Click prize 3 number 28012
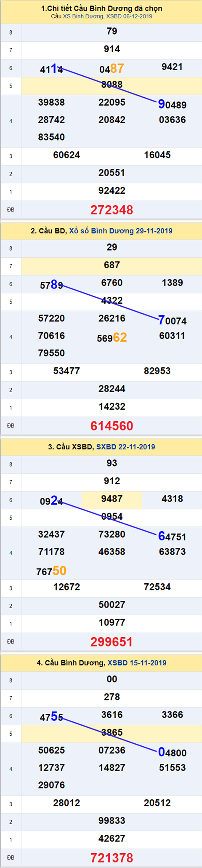This screenshot has height=868, width=202. click(66, 803)
